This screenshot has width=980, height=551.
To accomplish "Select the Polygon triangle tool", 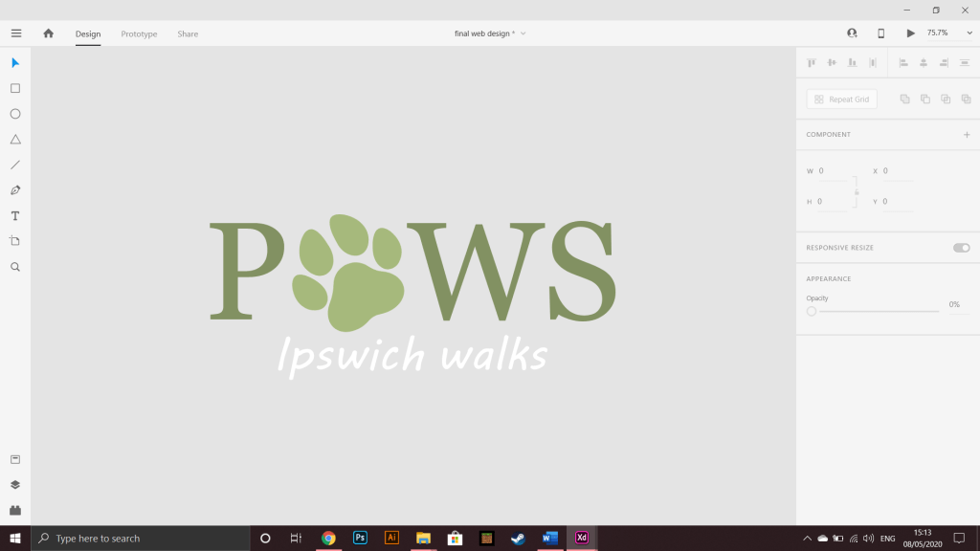I will 15,140.
